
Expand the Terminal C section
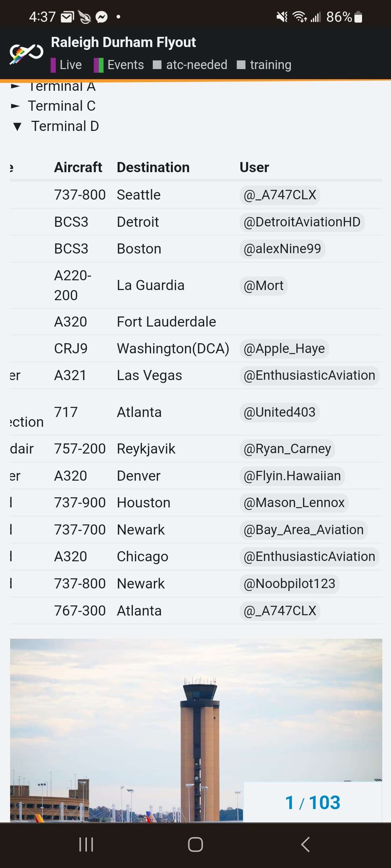(x=54, y=106)
